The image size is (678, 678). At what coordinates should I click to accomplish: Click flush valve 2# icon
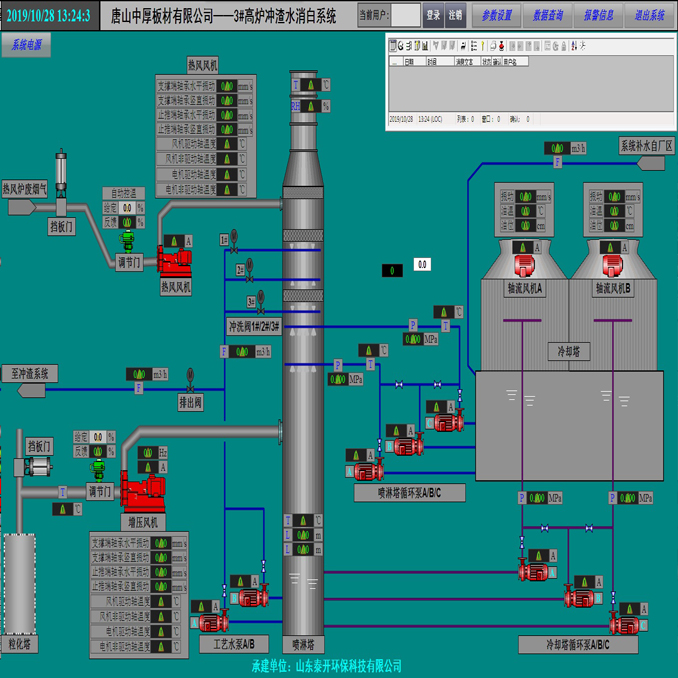pyautogui.click(x=249, y=270)
